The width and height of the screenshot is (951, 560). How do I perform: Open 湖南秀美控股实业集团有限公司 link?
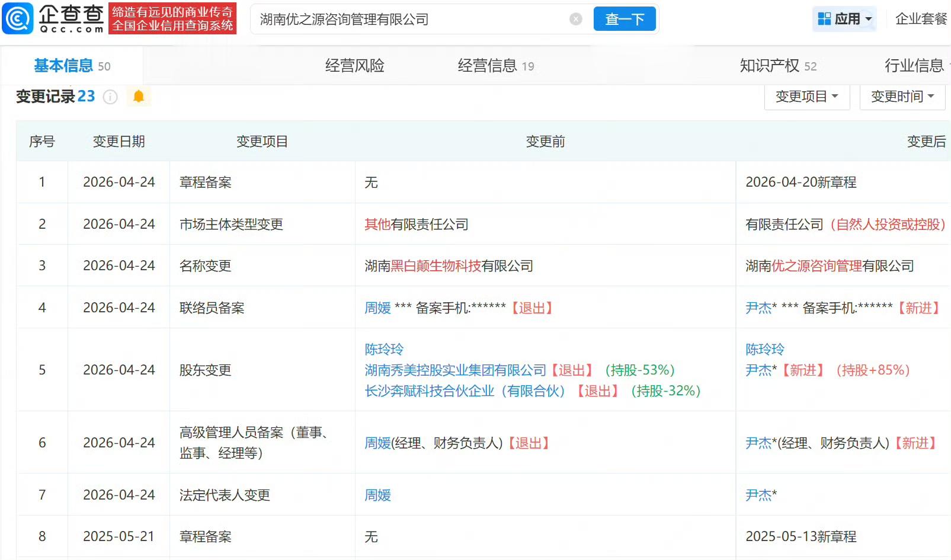coord(455,370)
